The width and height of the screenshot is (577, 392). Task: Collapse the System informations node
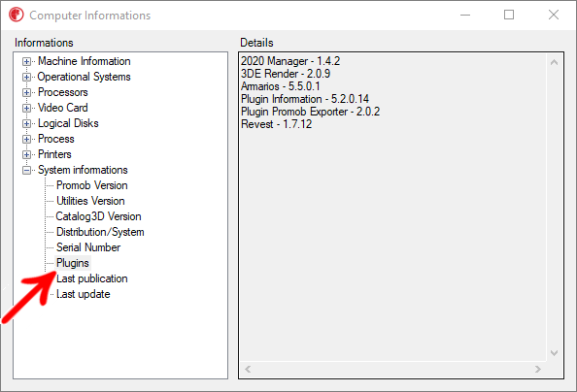point(26,170)
